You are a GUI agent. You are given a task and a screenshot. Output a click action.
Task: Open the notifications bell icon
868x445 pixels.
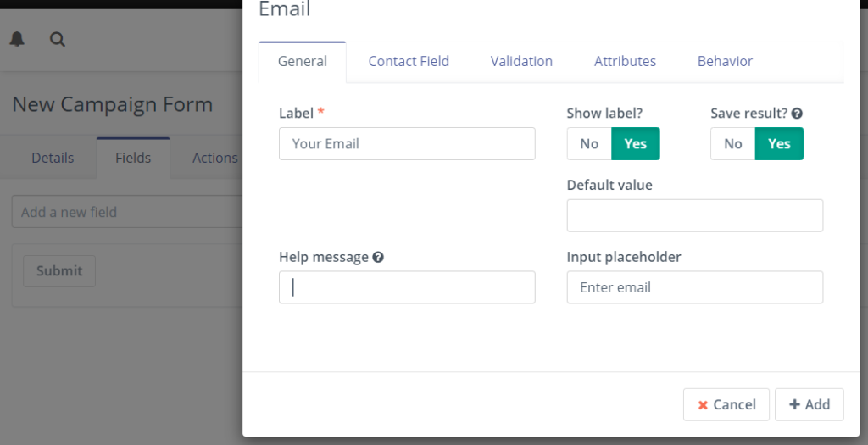[x=17, y=39]
